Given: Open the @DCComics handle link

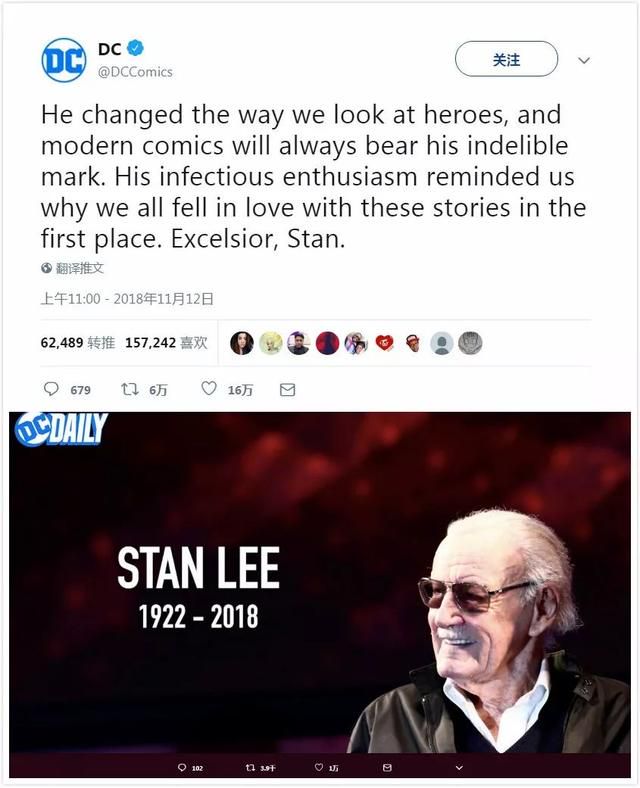Looking at the screenshot, I should [135, 72].
